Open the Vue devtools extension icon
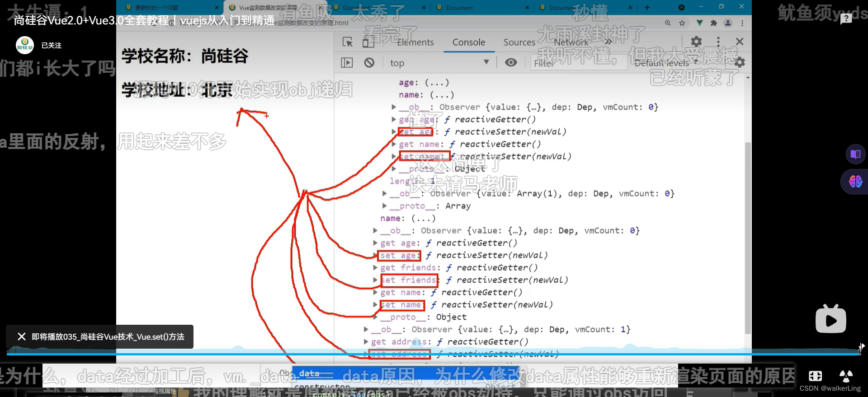The image size is (868, 397). (699, 23)
